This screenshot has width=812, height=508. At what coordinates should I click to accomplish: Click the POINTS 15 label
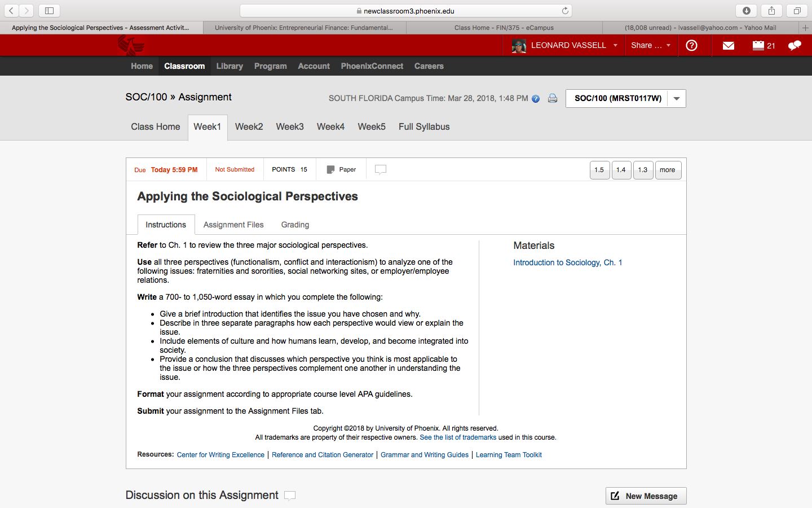290,169
